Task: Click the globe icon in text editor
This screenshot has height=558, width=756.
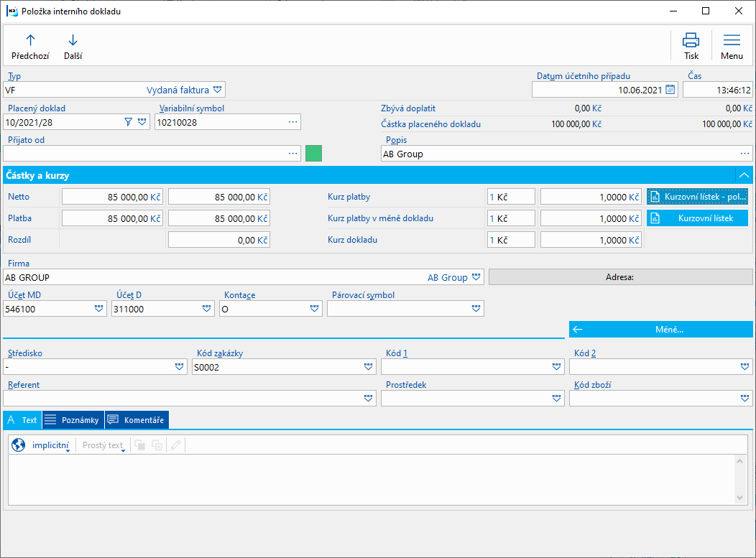Action: (x=19, y=445)
